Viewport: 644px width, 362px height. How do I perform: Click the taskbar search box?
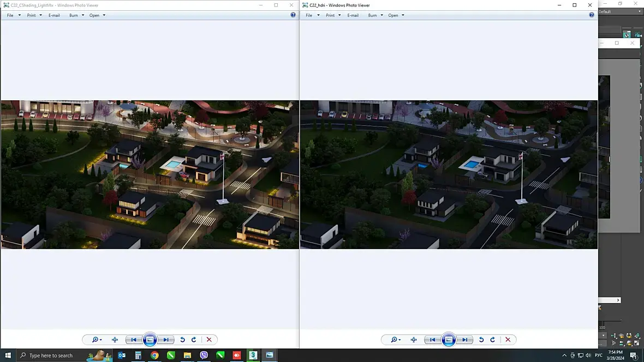tap(65, 355)
